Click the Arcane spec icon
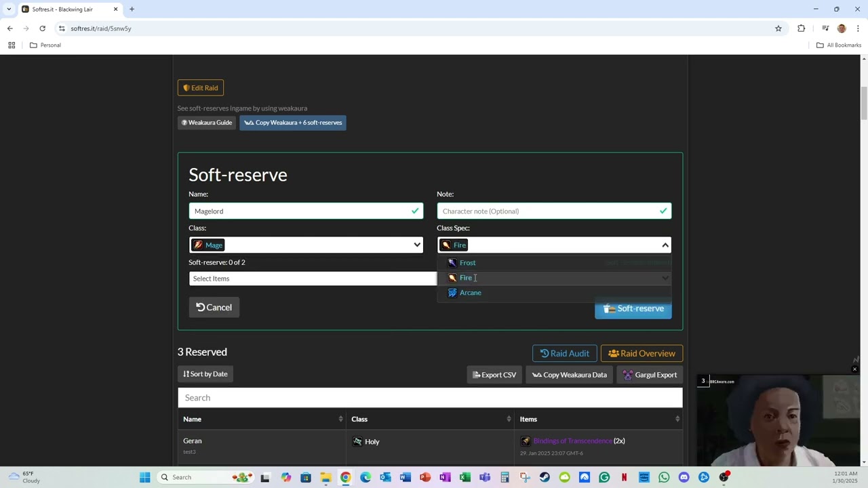Image resolution: width=868 pixels, height=488 pixels. pos(452,293)
